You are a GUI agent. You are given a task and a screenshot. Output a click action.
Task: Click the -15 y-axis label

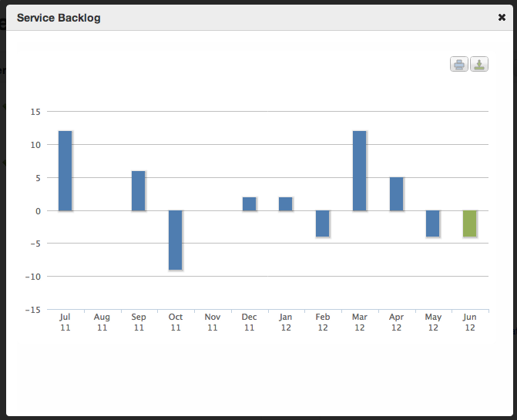pyautogui.click(x=33, y=310)
